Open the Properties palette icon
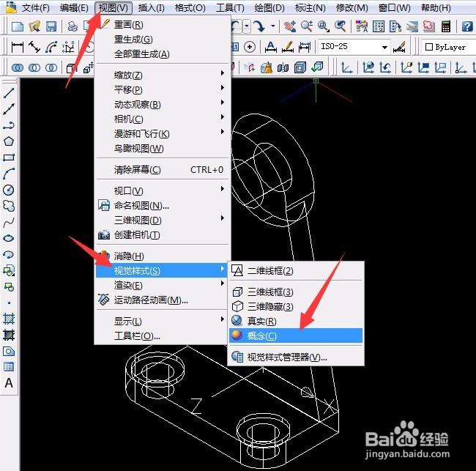This screenshot has height=471, width=476. pyautogui.click(x=362, y=26)
